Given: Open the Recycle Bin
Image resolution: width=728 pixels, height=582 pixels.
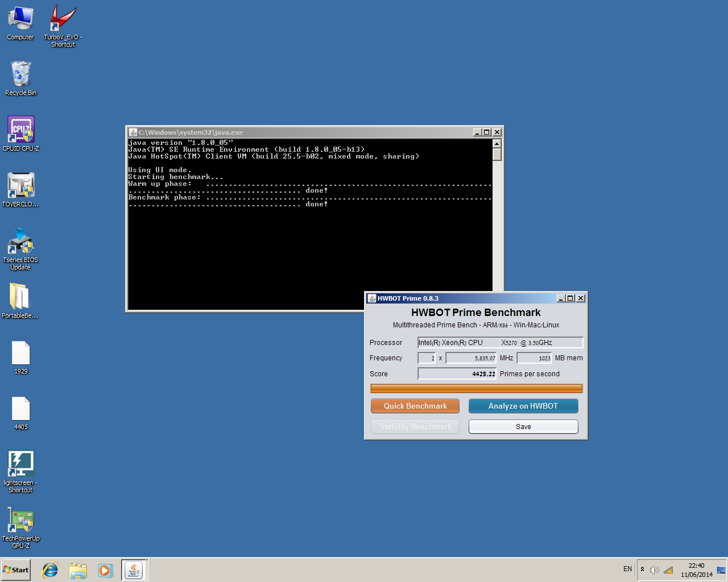Looking at the screenshot, I should (20, 78).
